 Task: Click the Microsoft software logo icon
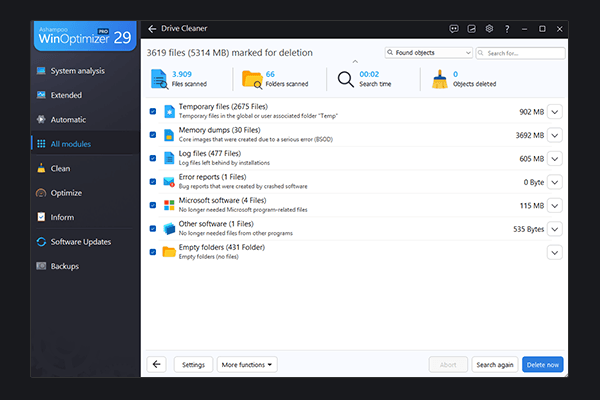[169, 205]
